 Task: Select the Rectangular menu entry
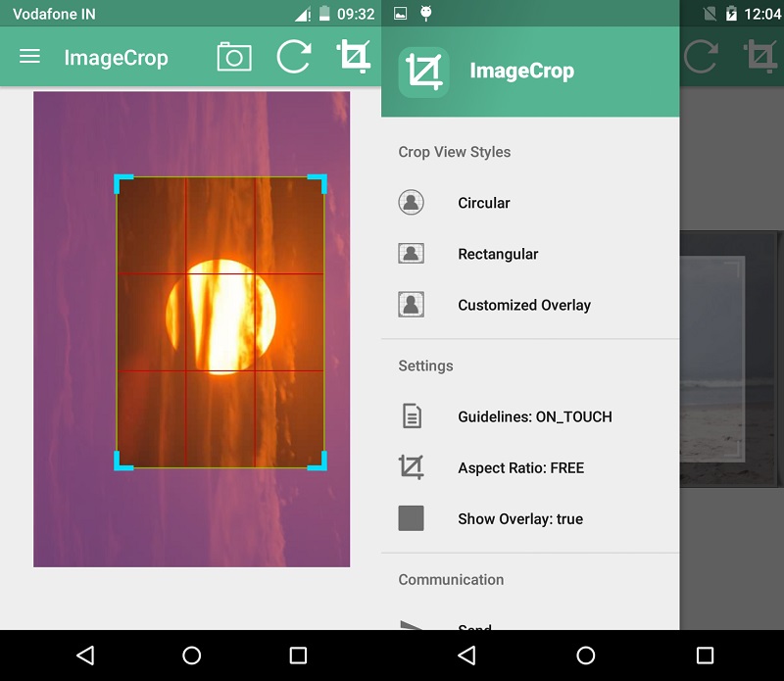498,254
